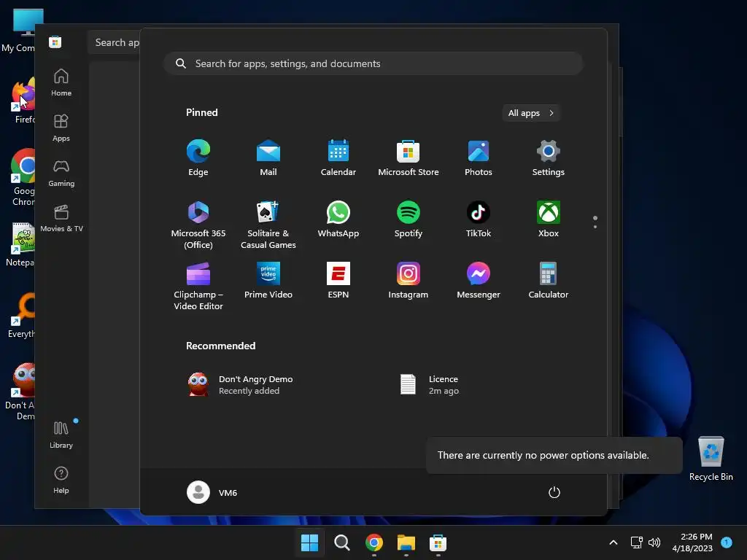
Task: Select the Recycle Bin desktop icon
Action: coord(711,459)
